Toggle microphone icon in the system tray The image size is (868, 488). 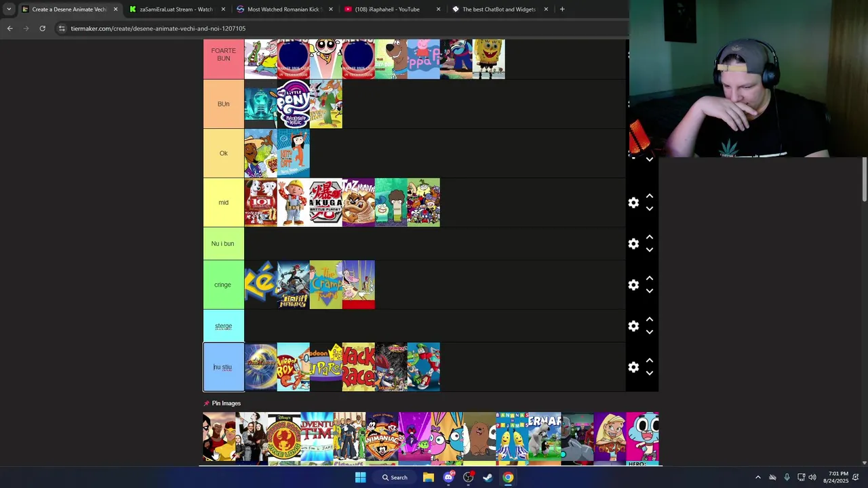coord(787,477)
